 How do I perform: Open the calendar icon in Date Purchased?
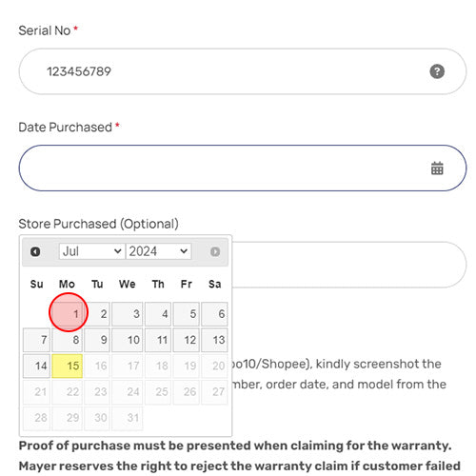[x=437, y=169]
